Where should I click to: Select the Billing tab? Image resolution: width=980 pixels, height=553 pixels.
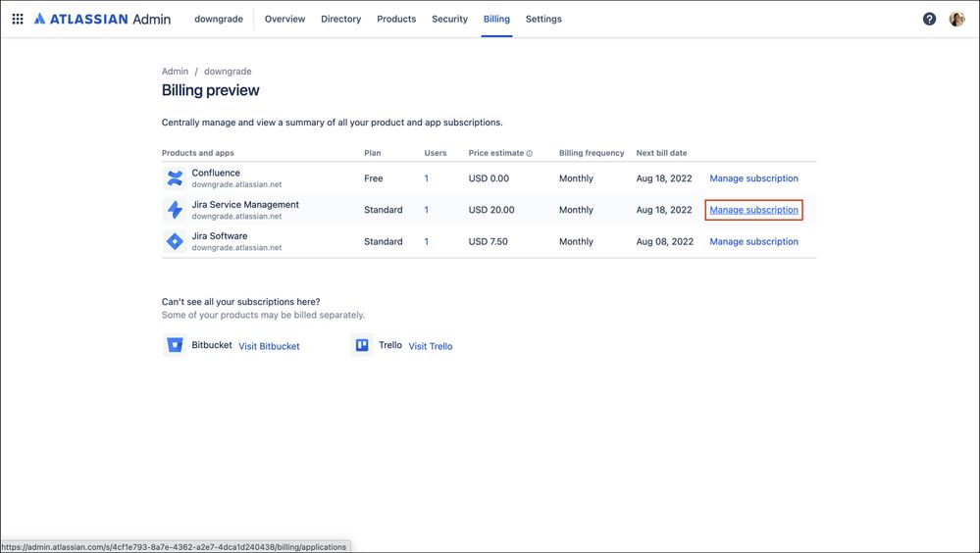[497, 19]
